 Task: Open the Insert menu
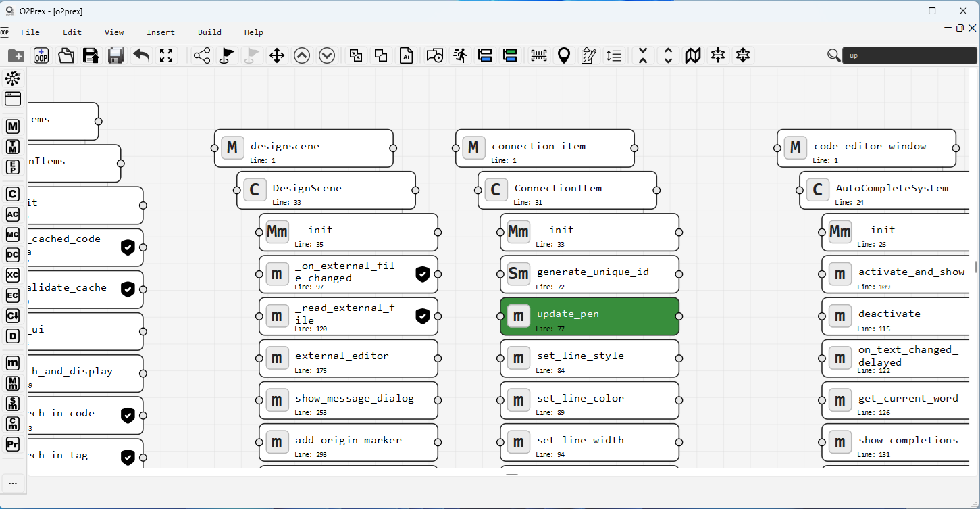click(x=161, y=32)
